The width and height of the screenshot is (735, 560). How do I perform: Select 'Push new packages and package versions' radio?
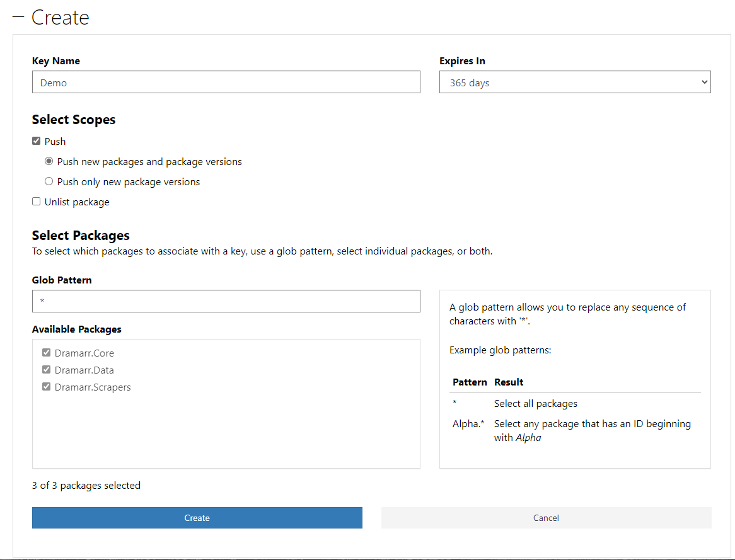(49, 161)
